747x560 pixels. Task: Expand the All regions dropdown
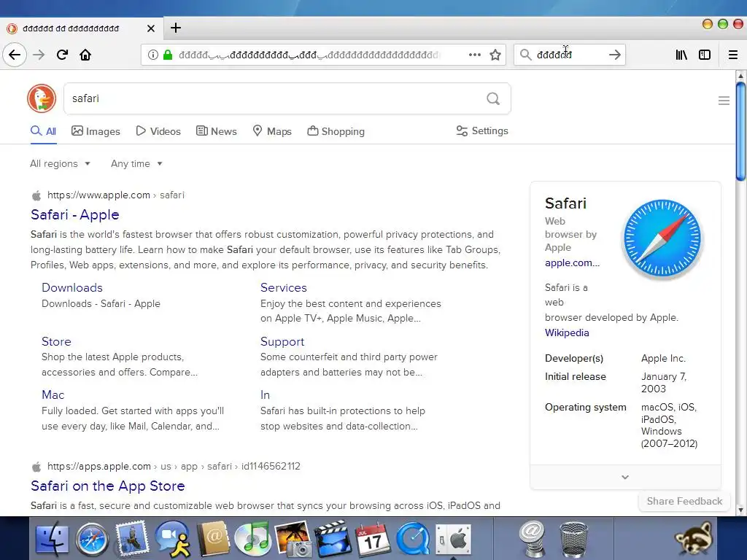[x=60, y=164]
